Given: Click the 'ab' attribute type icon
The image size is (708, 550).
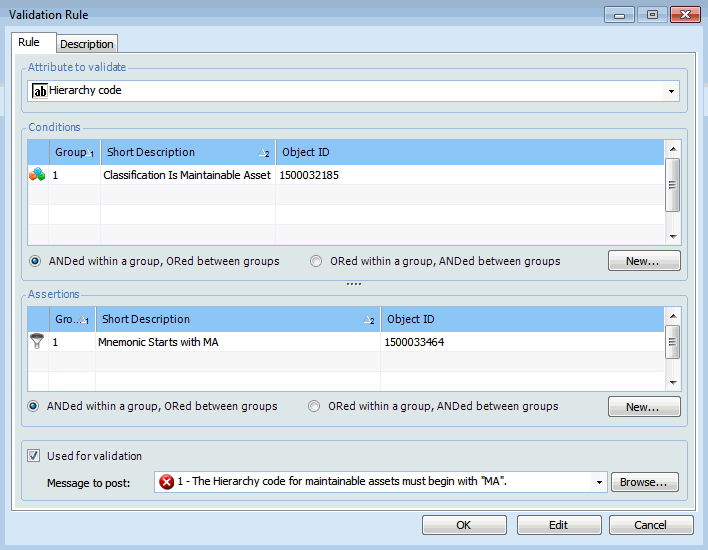Looking at the screenshot, I should pos(40,91).
